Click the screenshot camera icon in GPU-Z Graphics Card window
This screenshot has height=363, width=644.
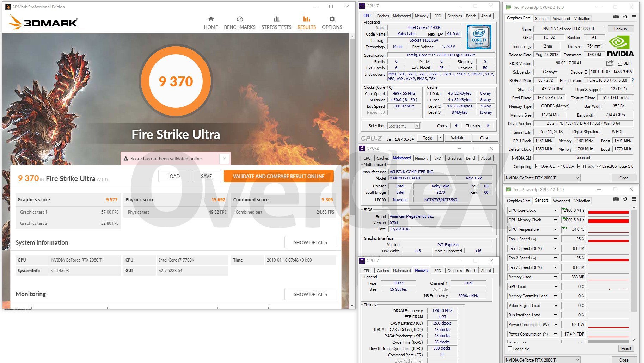(x=615, y=17)
